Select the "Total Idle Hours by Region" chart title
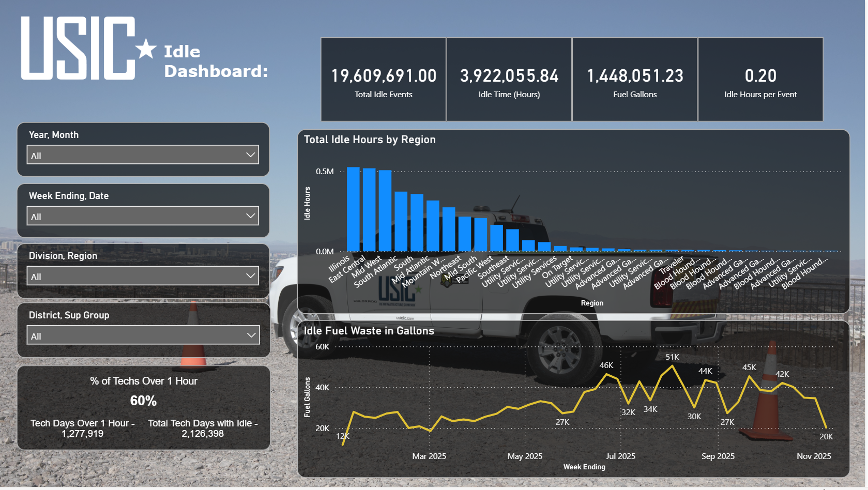This screenshot has width=868, height=490. click(x=370, y=140)
